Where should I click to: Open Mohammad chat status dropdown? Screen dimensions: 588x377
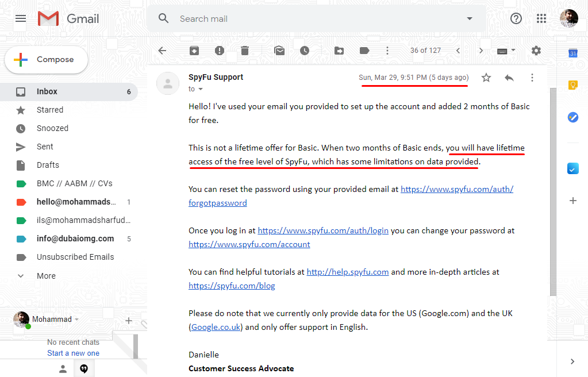pos(76,320)
